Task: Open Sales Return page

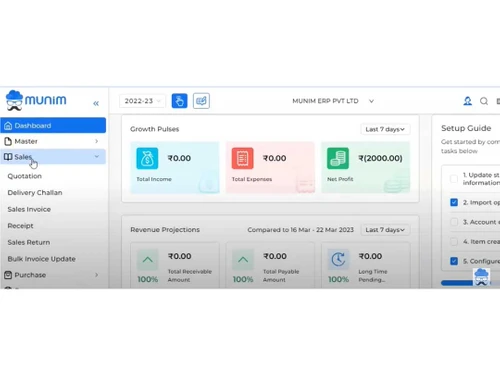Action: 29,242
